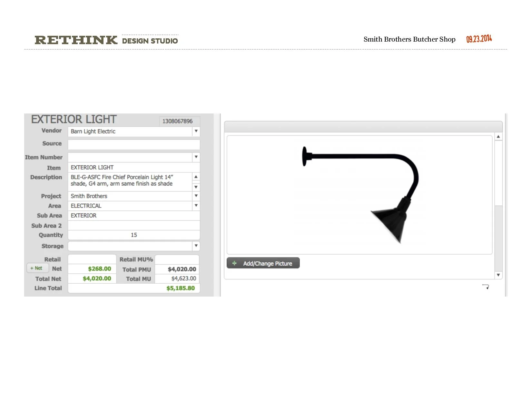Click the small corner arrow icon below picture panel
The width and height of the screenshot is (532, 411).
tap(486, 287)
